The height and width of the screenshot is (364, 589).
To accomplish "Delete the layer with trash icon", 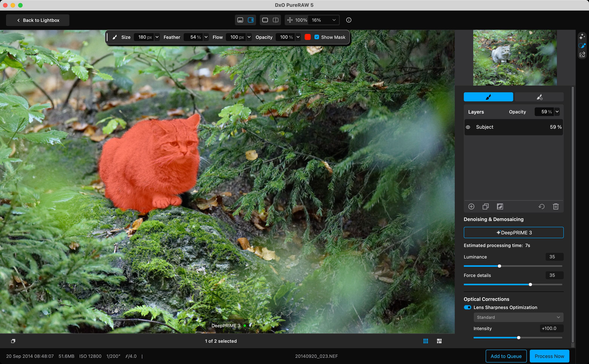I will 556,206.
